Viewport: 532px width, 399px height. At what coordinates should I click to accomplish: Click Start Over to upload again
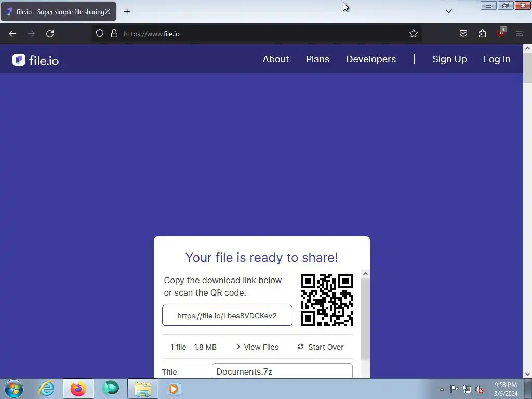click(321, 347)
